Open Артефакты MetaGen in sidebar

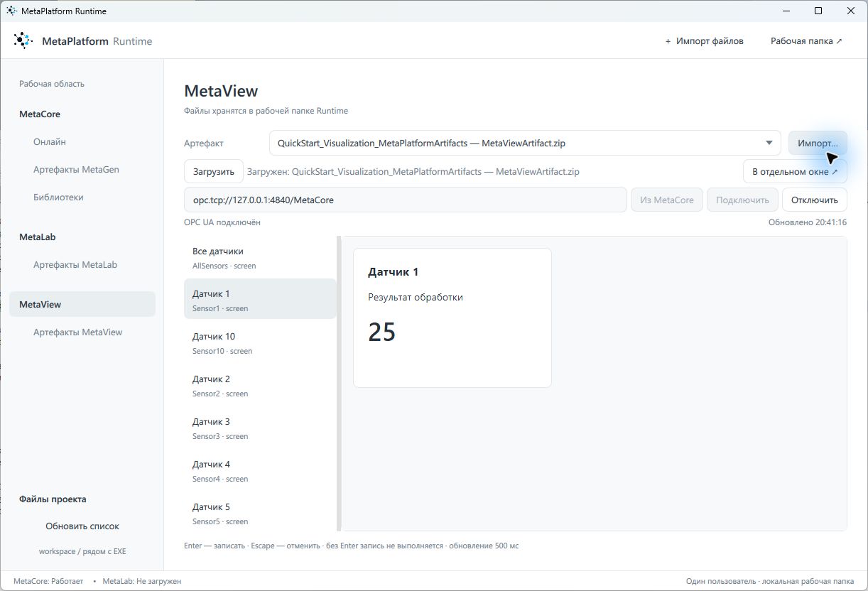pos(76,169)
